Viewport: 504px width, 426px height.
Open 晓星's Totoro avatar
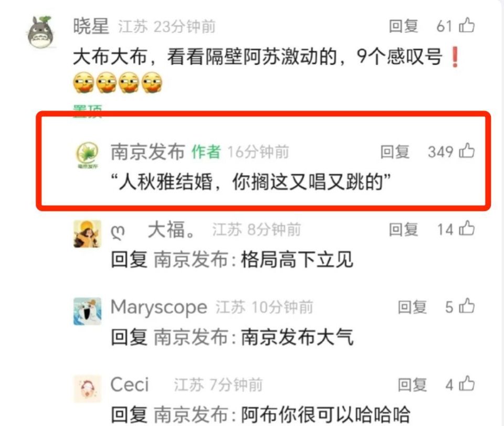[41, 32]
